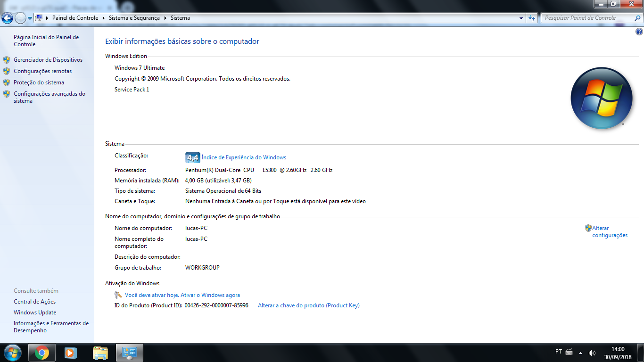The width and height of the screenshot is (644, 362).
Task: Click shield icon beside Alterar configurações
Action: click(588, 228)
